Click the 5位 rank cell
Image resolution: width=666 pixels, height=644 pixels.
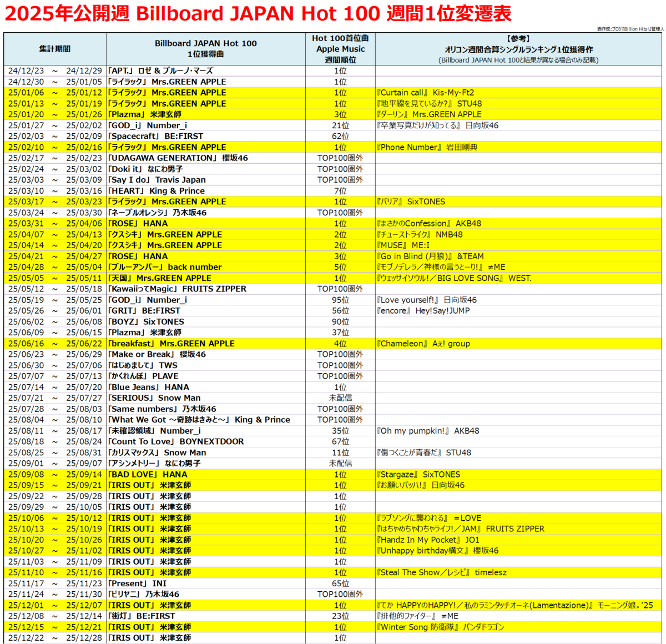pos(340,267)
